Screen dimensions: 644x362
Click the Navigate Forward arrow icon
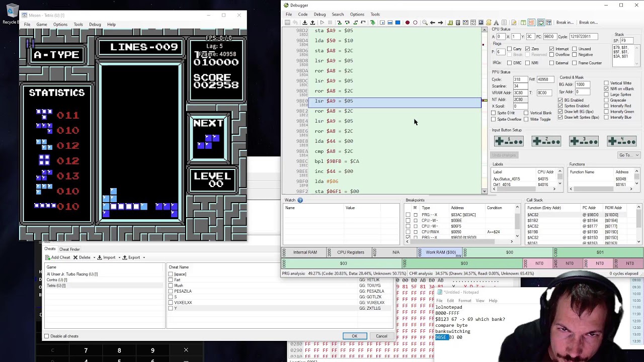point(440,22)
